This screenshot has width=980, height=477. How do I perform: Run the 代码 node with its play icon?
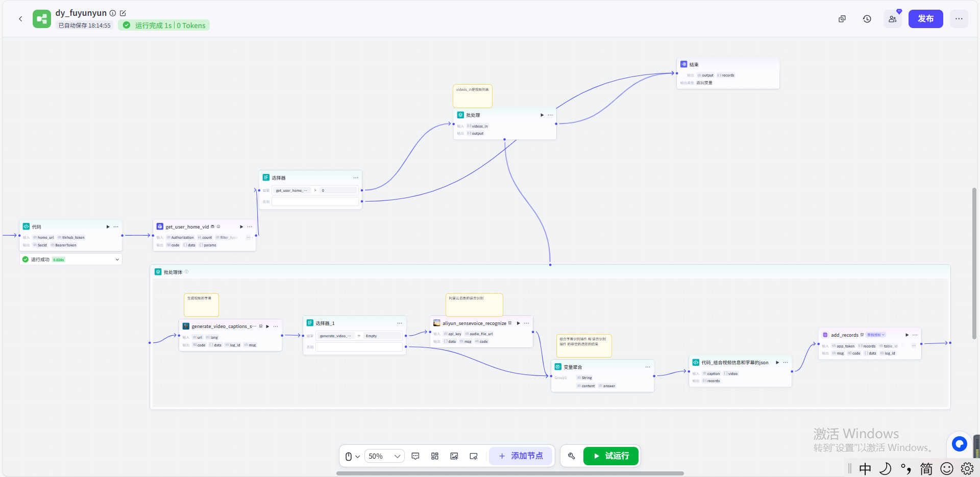tap(108, 227)
